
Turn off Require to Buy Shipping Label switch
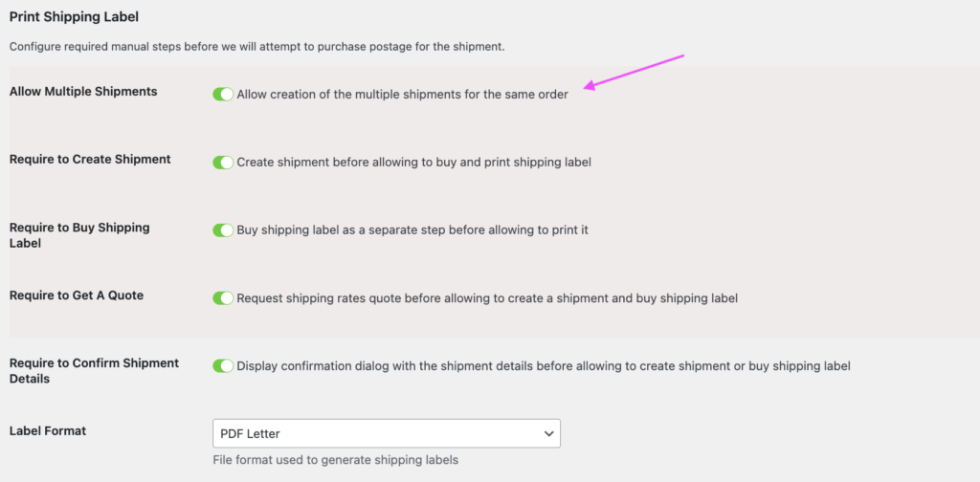(x=223, y=230)
